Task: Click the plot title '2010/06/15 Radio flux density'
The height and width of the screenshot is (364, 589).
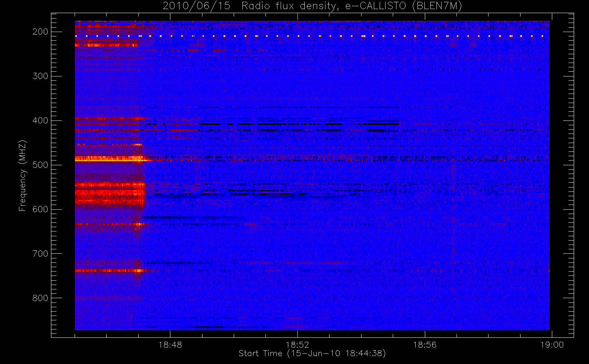Action: click(x=312, y=6)
